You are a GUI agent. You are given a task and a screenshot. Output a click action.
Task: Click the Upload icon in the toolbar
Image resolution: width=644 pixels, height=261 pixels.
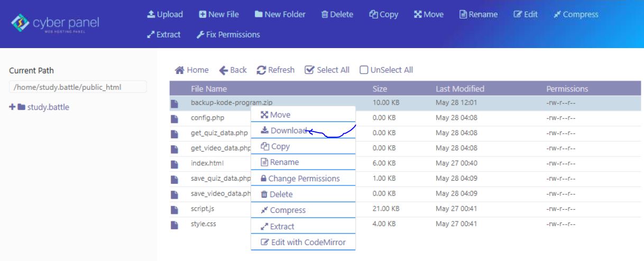click(x=151, y=15)
